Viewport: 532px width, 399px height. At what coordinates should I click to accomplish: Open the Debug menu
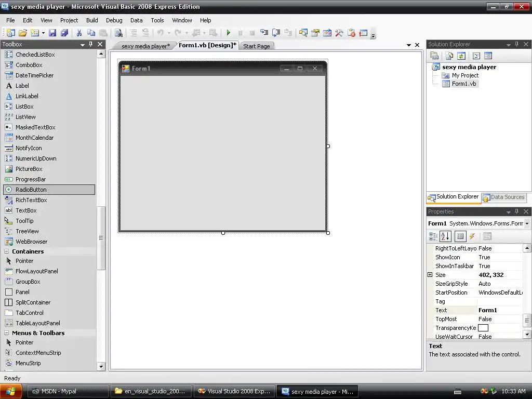click(x=114, y=20)
